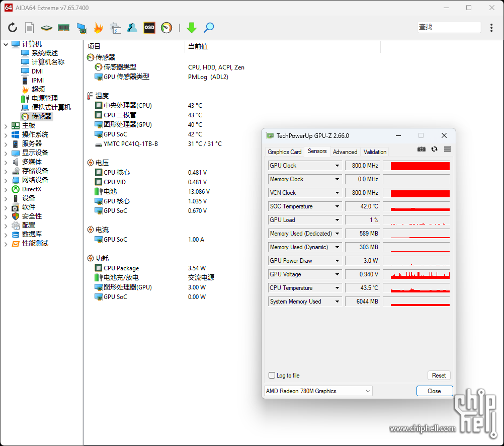Image resolution: width=504 pixels, height=446 pixels.
Task: Open GPU Clock sensor dropdown
Action: click(x=337, y=166)
